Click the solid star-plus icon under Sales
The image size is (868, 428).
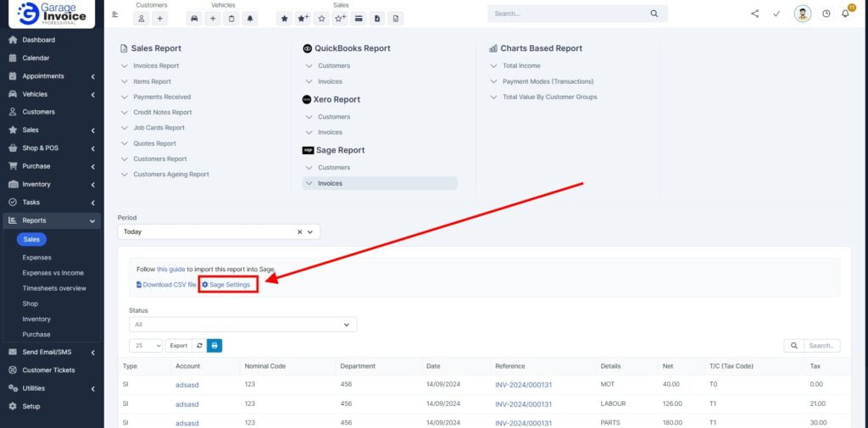[x=303, y=19]
